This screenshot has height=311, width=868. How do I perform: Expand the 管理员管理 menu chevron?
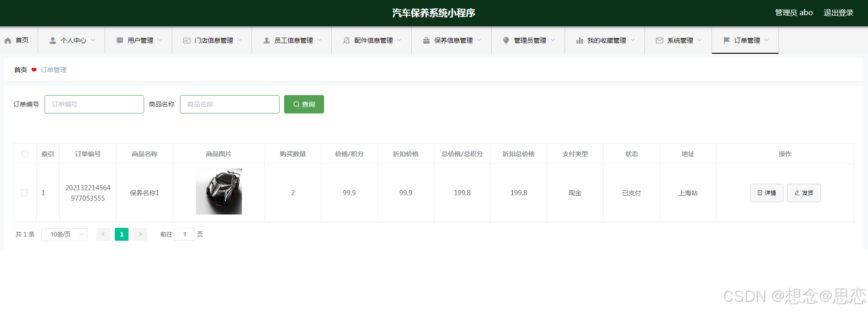(553, 40)
